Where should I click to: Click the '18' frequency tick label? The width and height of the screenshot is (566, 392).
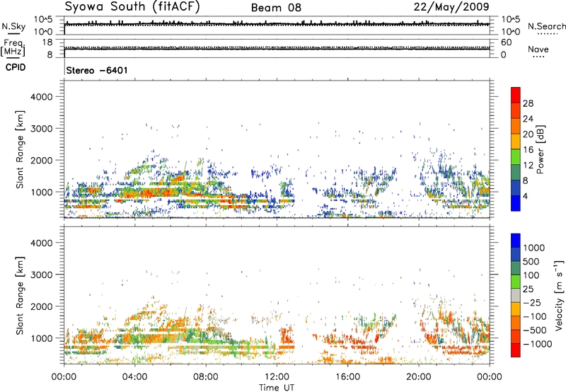tap(47, 42)
